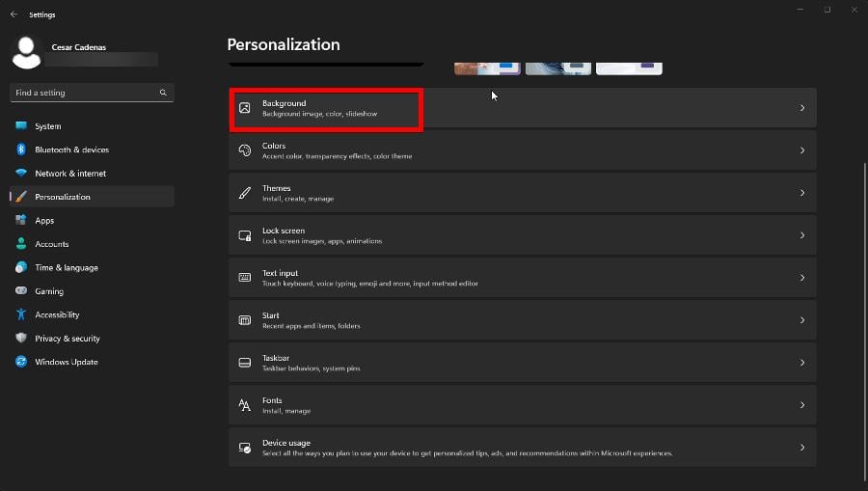
Task: Expand the Device usage chevron
Action: point(802,448)
